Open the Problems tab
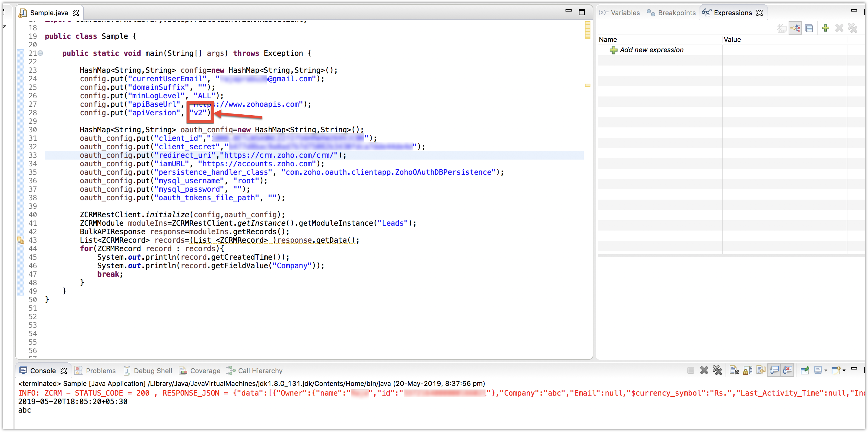Viewport: 868px width, 432px height. click(95, 371)
